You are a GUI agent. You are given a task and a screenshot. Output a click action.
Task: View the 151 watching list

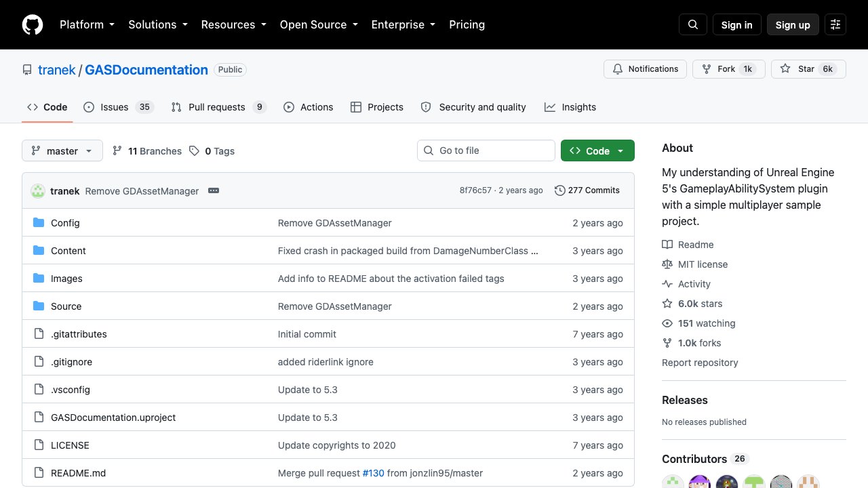click(698, 323)
